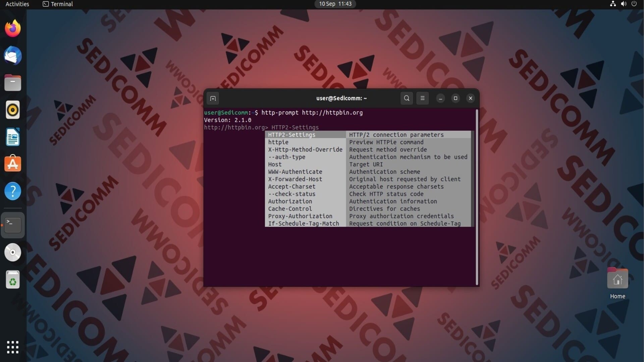This screenshot has height=362, width=644.
Task: Select WWW-Authenticate suggestion
Action: click(305, 172)
